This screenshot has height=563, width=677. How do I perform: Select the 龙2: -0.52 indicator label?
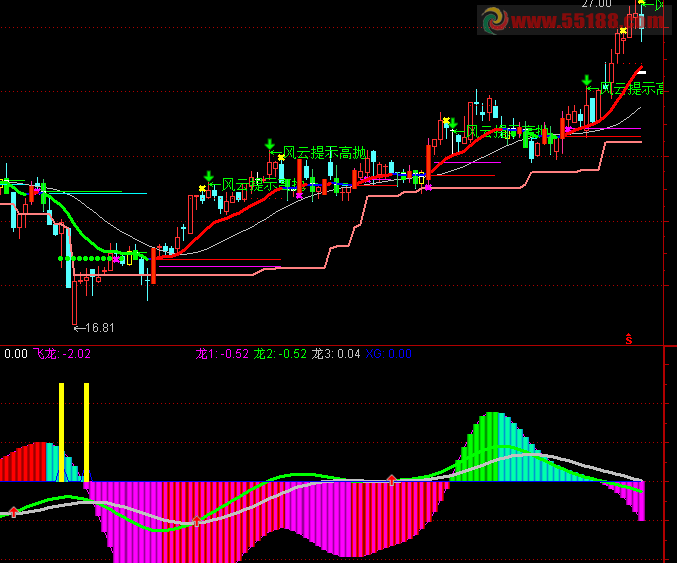(280, 354)
